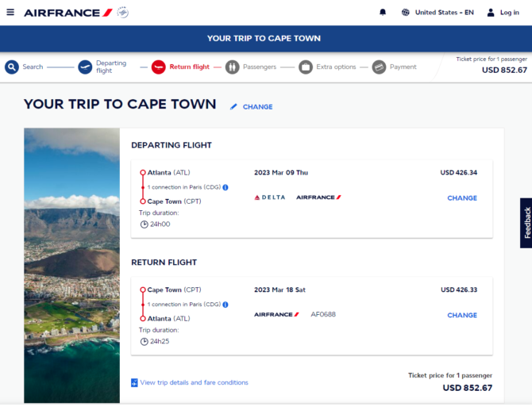Click the RETURN FLIGHT heading
Screen dimensions: 532x414
164,263
